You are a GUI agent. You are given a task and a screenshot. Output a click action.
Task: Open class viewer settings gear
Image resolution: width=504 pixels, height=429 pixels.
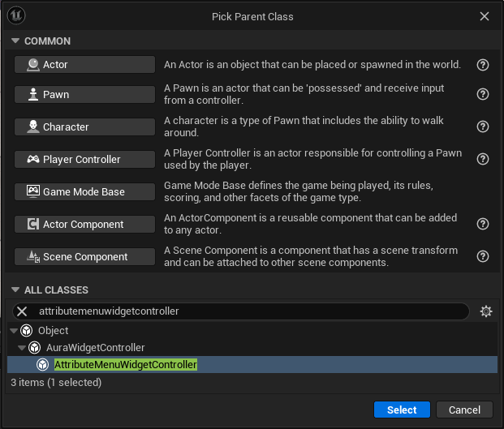[486, 311]
